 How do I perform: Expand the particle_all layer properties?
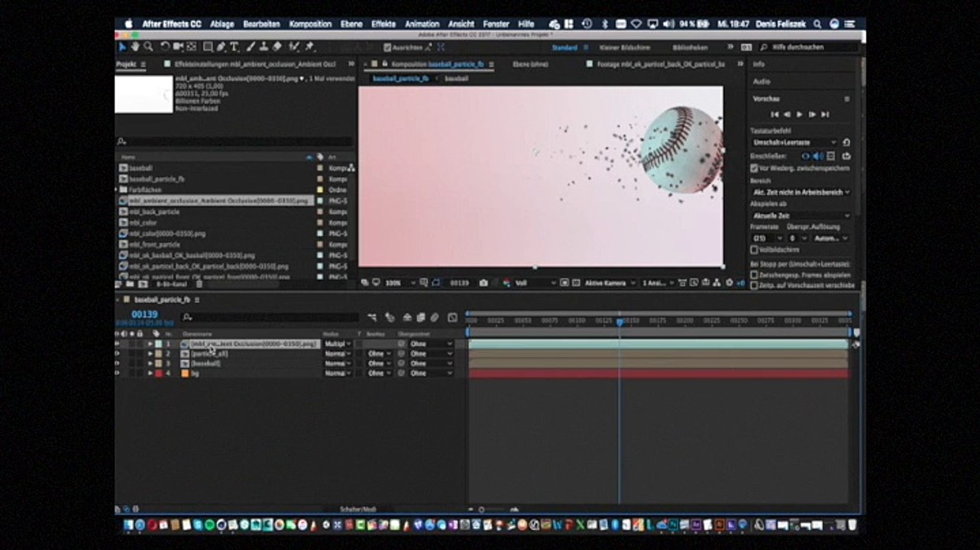[150, 354]
